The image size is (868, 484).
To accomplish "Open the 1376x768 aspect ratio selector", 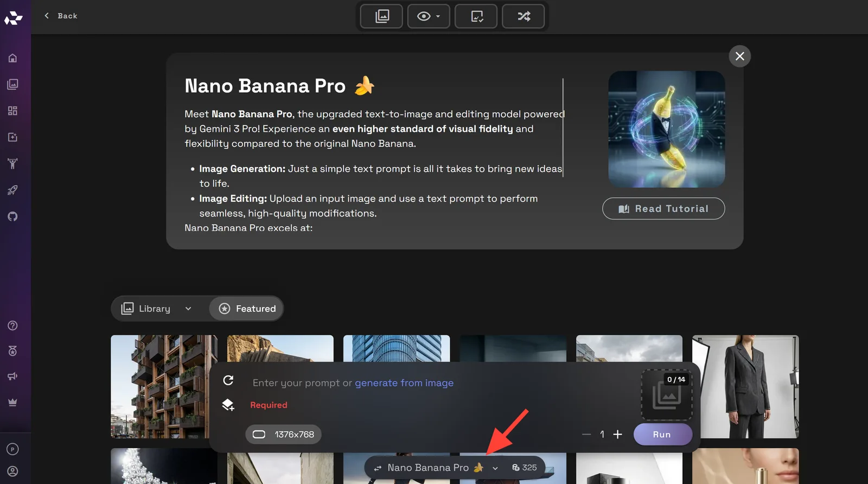I will [283, 435].
